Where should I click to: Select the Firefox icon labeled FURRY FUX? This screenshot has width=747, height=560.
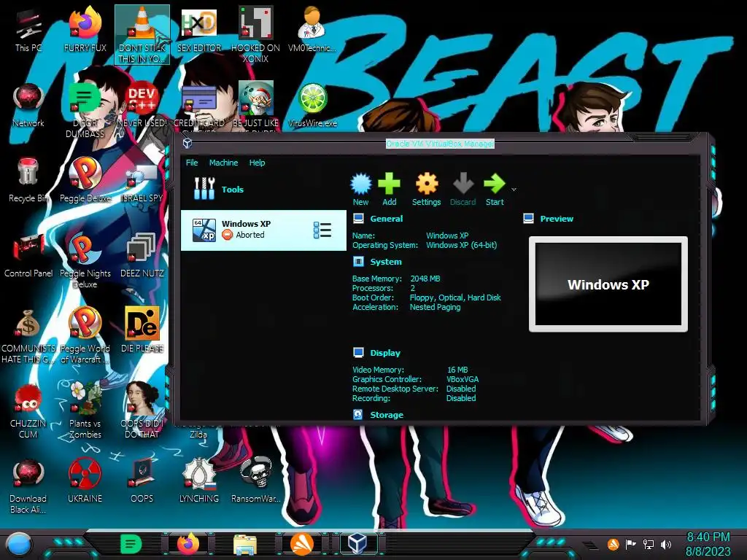[85, 29]
